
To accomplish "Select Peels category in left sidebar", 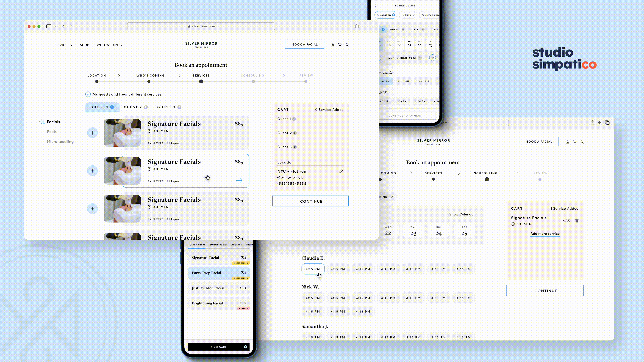I will [x=52, y=132].
